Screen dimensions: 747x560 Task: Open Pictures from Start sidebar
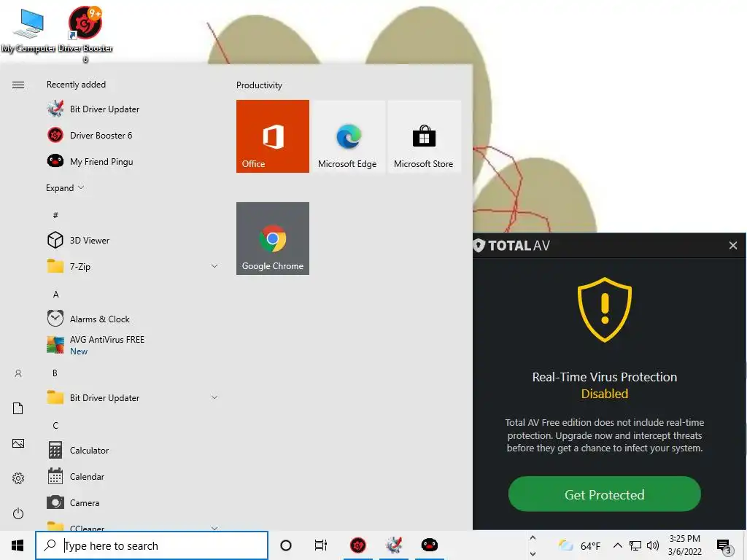pos(18,443)
